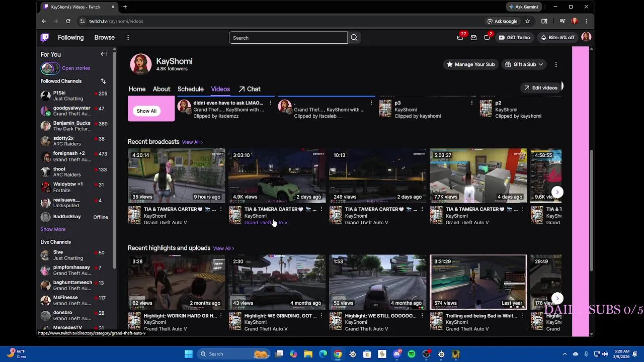
Task: Click the search magnifier button
Action: point(354,38)
